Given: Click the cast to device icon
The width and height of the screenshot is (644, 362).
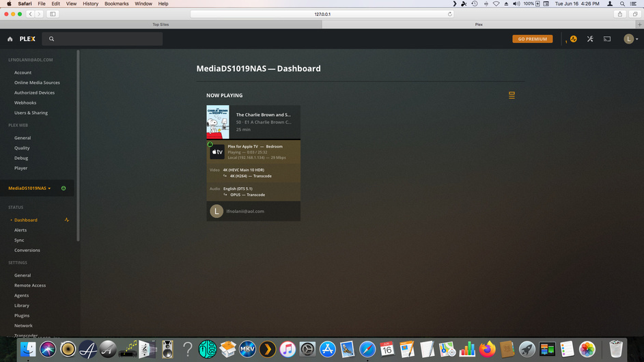Looking at the screenshot, I should coord(607,39).
